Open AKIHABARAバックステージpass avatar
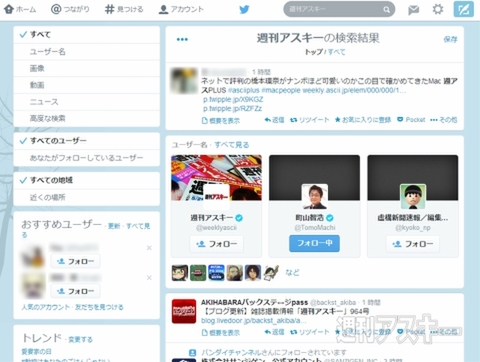Image resolution: width=480 pixels, height=362 pixels. [184, 311]
